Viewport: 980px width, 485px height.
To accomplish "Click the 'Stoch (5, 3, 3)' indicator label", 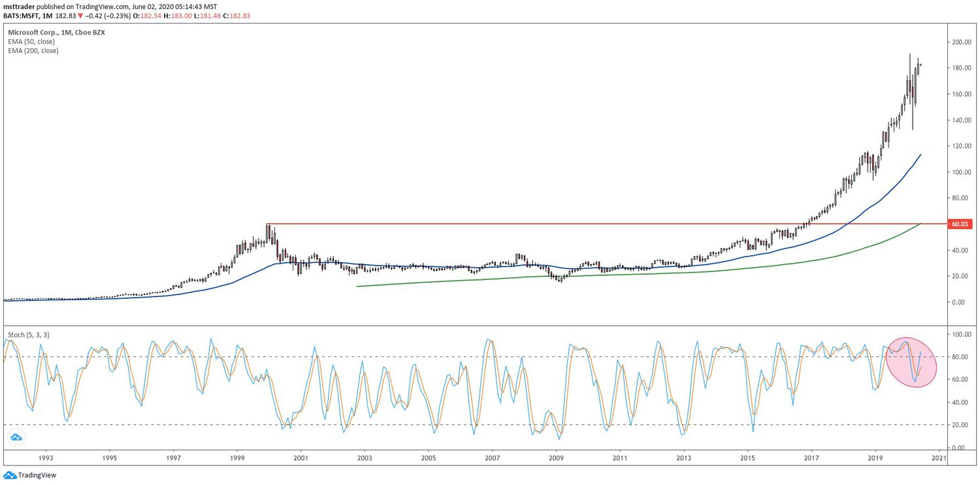I will point(29,335).
